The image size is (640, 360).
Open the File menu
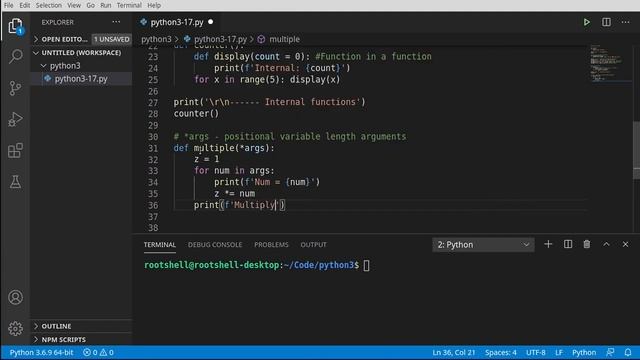9,5
